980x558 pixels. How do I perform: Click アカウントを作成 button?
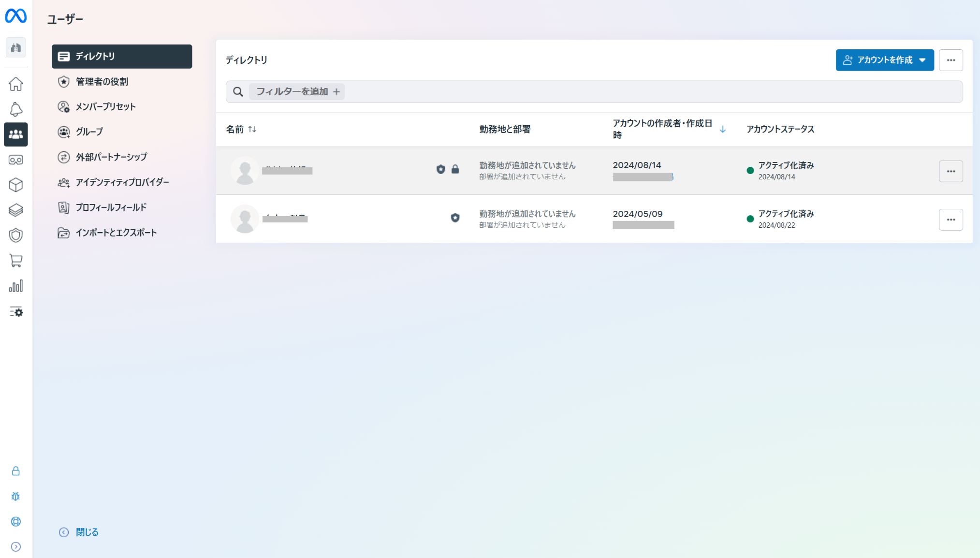point(884,60)
